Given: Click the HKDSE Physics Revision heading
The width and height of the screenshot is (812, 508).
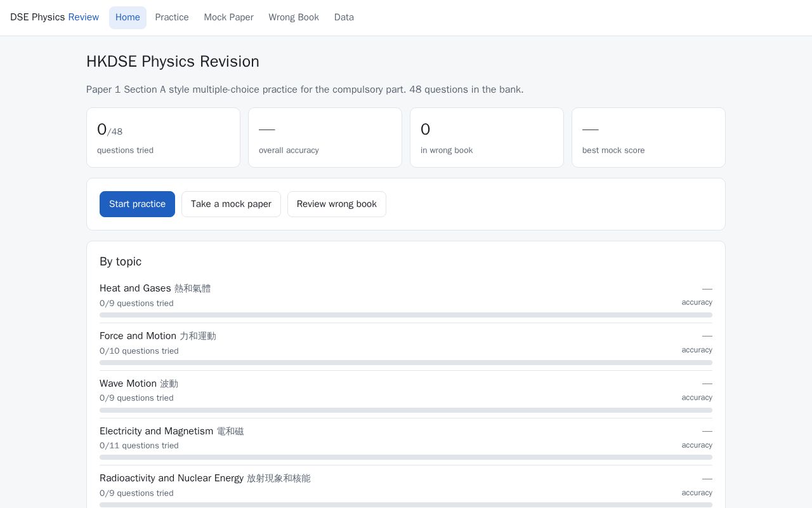Looking at the screenshot, I should (173, 62).
